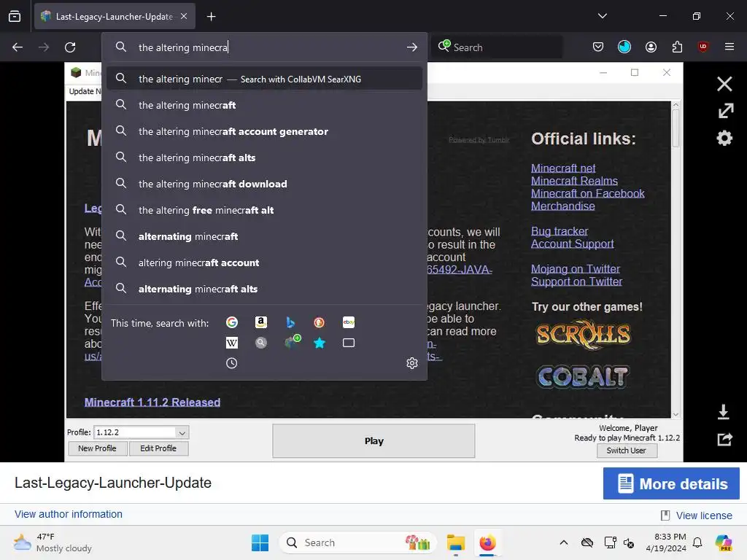Search this time with Google
Screen dimensions: 747x560
point(231,322)
